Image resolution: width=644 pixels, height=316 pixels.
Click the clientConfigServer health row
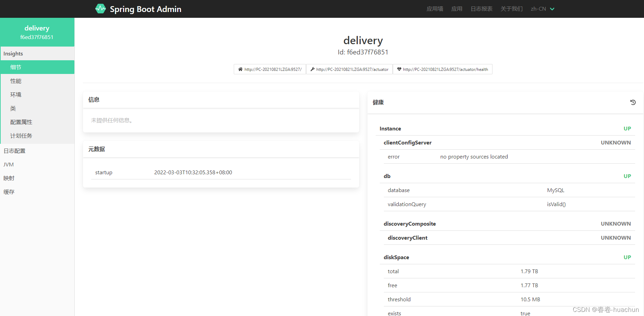coord(507,142)
